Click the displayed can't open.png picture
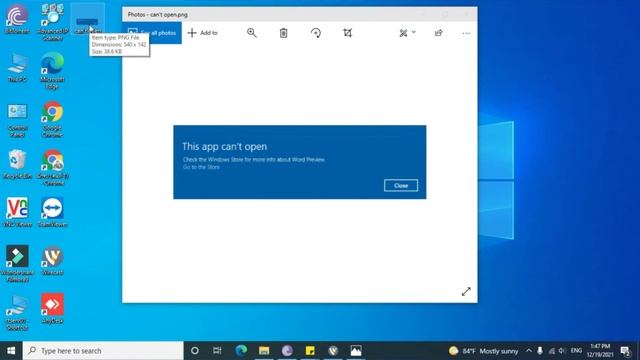 coord(300,162)
